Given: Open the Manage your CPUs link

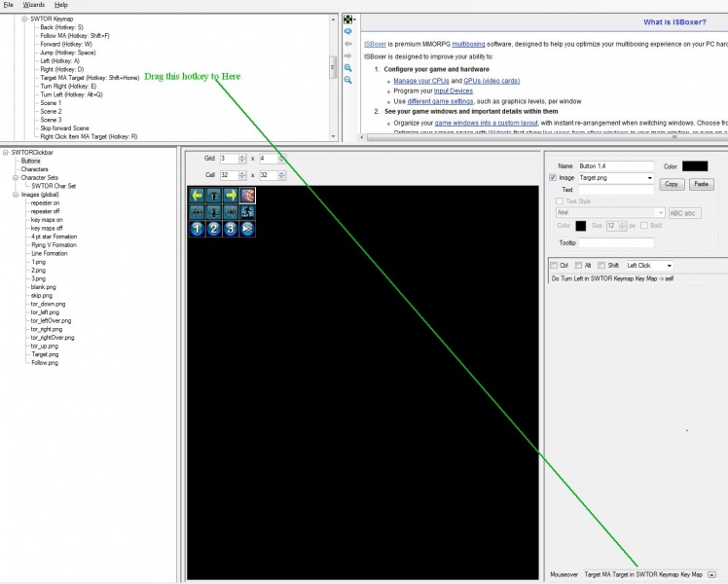Looking at the screenshot, I should click(421, 81).
